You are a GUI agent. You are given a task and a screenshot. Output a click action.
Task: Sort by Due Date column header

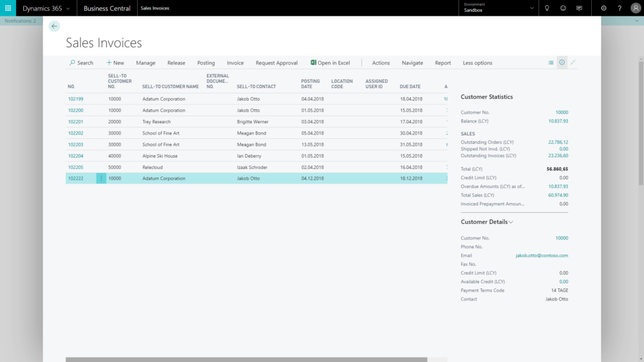coord(410,87)
